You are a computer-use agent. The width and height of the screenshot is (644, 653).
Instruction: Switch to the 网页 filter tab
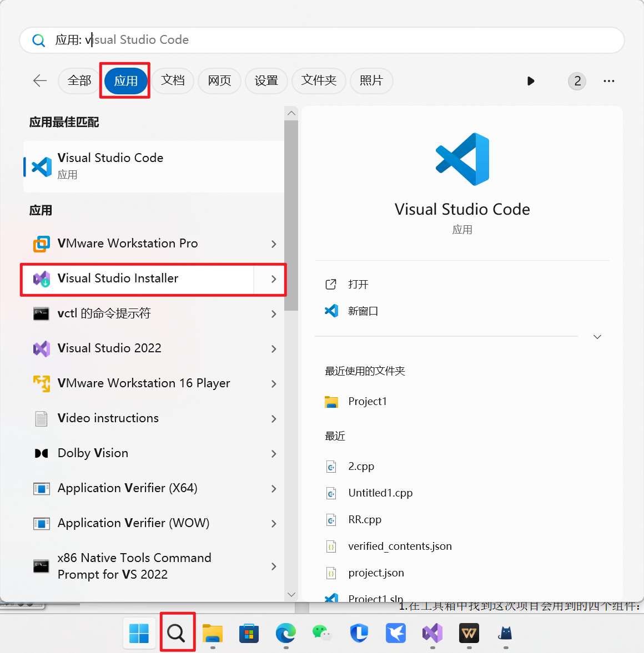(x=219, y=80)
